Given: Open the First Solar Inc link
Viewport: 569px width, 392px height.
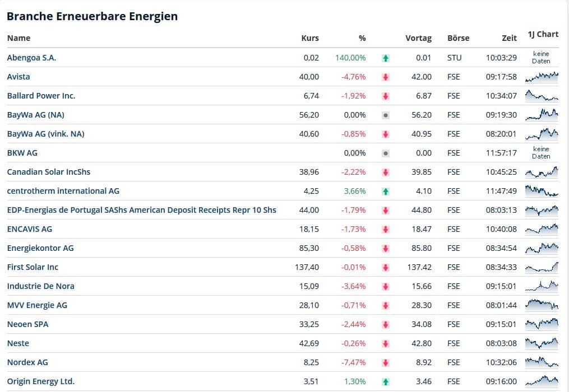Looking at the screenshot, I should pyautogui.click(x=33, y=267).
